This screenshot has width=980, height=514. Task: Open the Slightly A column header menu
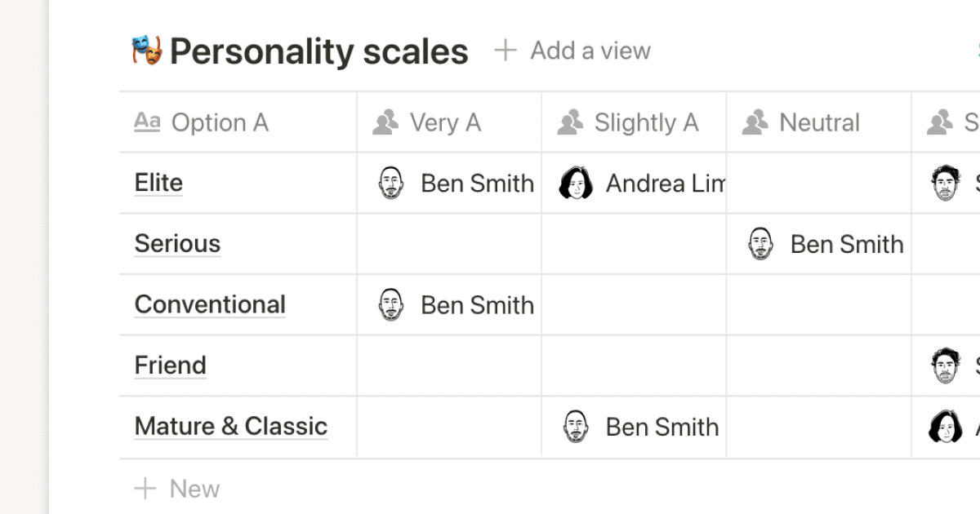pos(633,122)
